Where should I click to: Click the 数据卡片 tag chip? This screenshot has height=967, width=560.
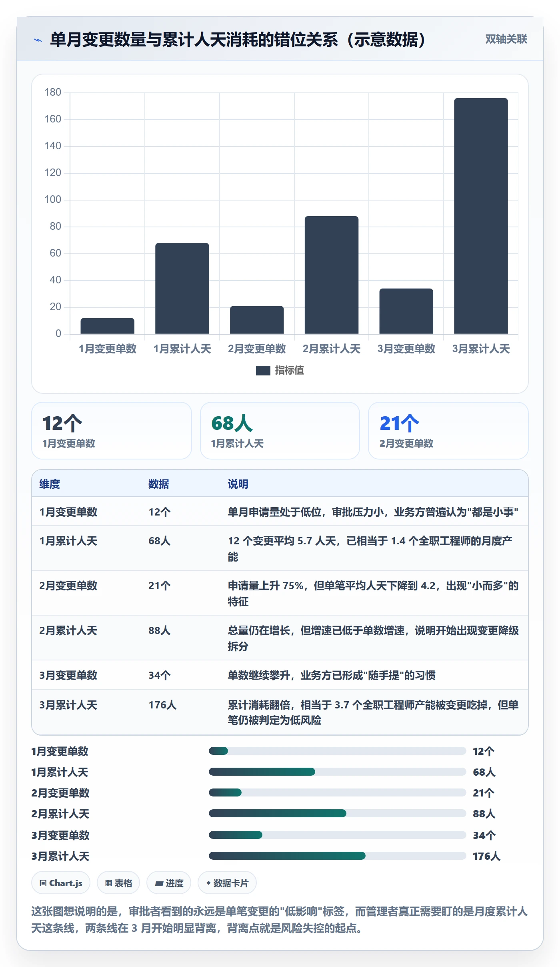(227, 883)
